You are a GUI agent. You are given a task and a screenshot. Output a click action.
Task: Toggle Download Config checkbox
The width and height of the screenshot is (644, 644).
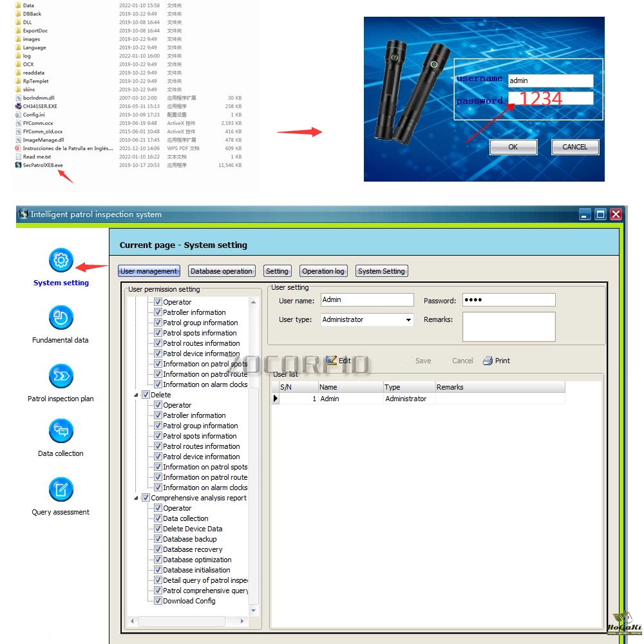158,601
